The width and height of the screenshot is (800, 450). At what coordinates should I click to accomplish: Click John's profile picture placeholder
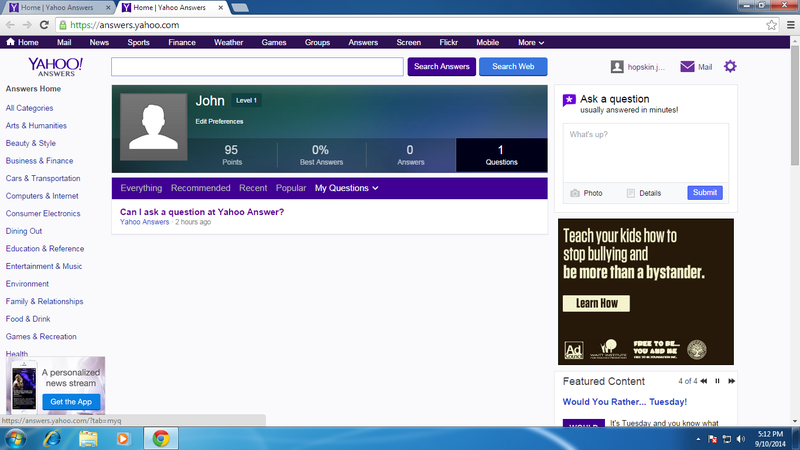(154, 127)
